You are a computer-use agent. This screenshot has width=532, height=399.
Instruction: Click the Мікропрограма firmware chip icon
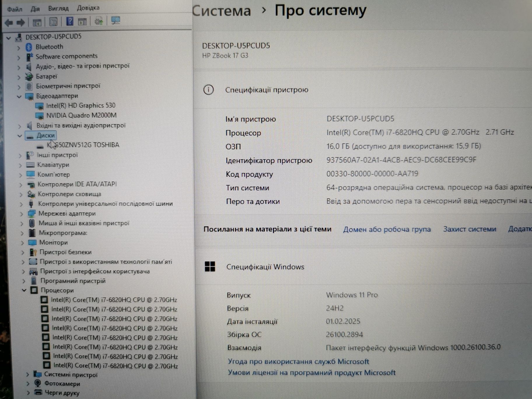click(32, 233)
